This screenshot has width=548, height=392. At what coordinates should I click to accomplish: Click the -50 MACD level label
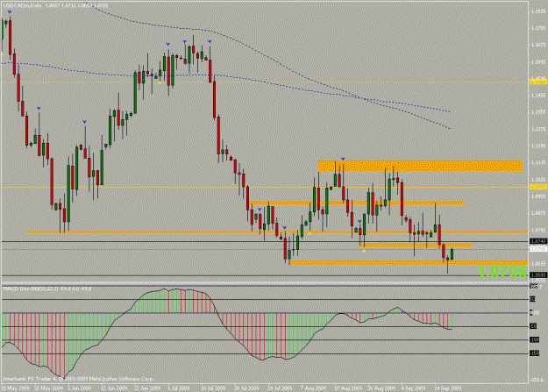tap(533, 326)
